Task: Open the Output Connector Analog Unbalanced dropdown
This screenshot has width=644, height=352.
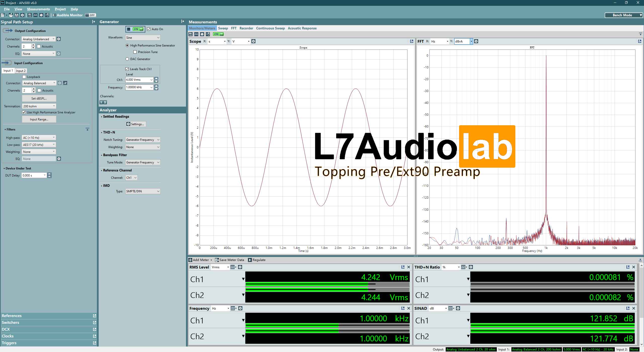Action: 39,39
